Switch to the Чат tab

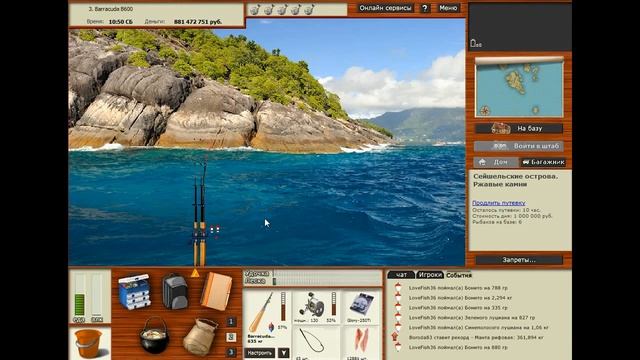[x=401, y=275]
